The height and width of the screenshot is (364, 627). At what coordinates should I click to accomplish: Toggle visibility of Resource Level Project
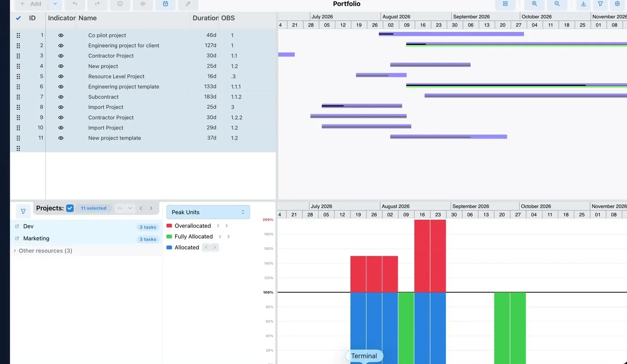[x=61, y=76]
